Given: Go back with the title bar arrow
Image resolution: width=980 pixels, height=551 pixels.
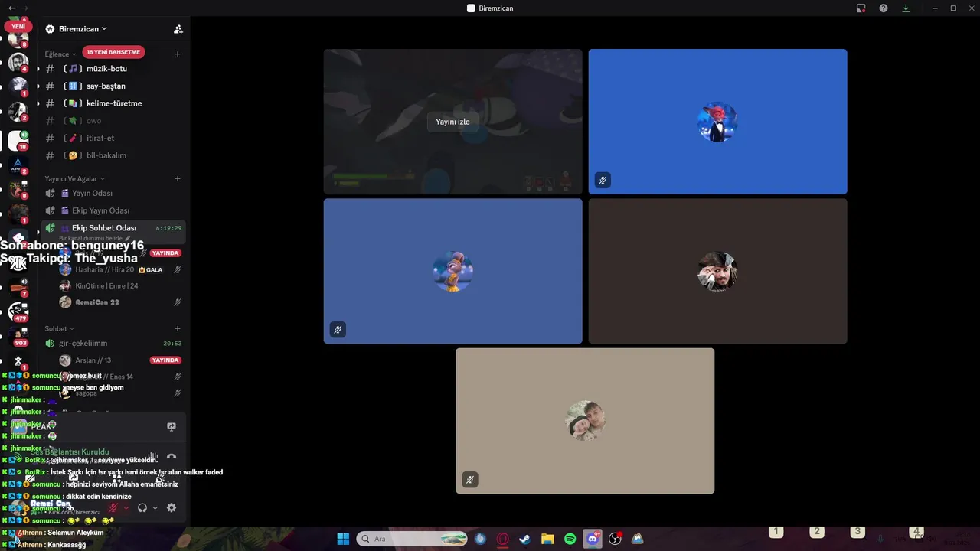Looking at the screenshot, I should [11, 8].
